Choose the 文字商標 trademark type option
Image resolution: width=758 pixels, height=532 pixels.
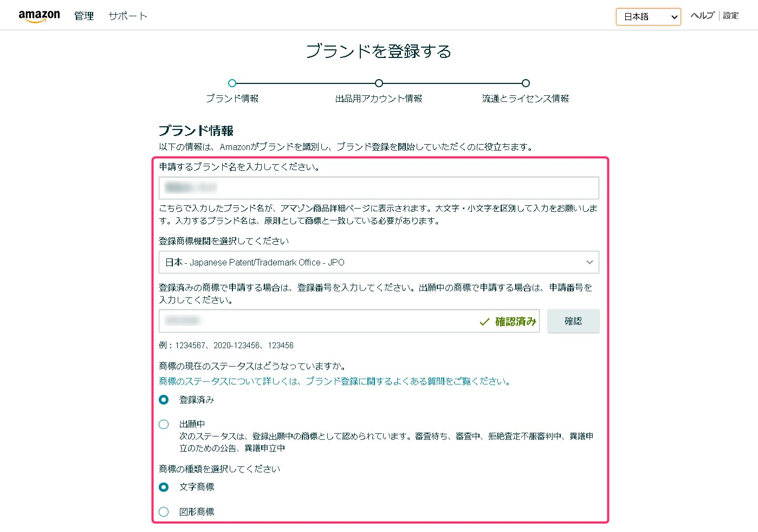coord(164,487)
